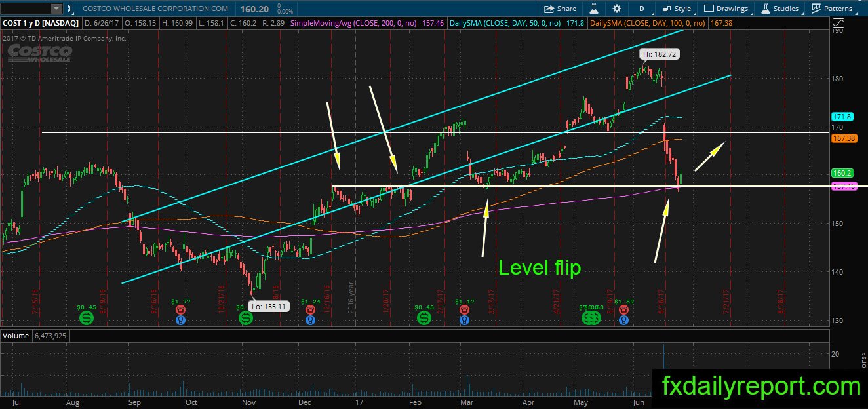Image resolution: width=868 pixels, height=409 pixels.
Task: Click the Hi: 182.72 price bubble
Action: pos(659,54)
